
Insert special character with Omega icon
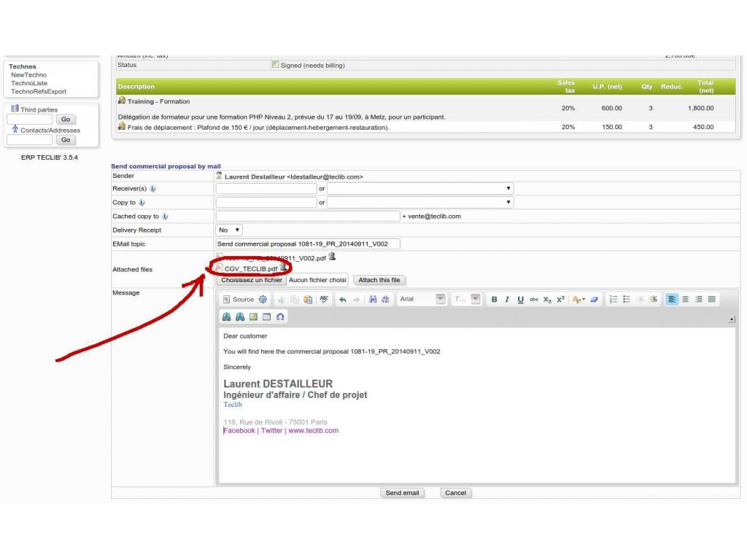tap(280, 317)
